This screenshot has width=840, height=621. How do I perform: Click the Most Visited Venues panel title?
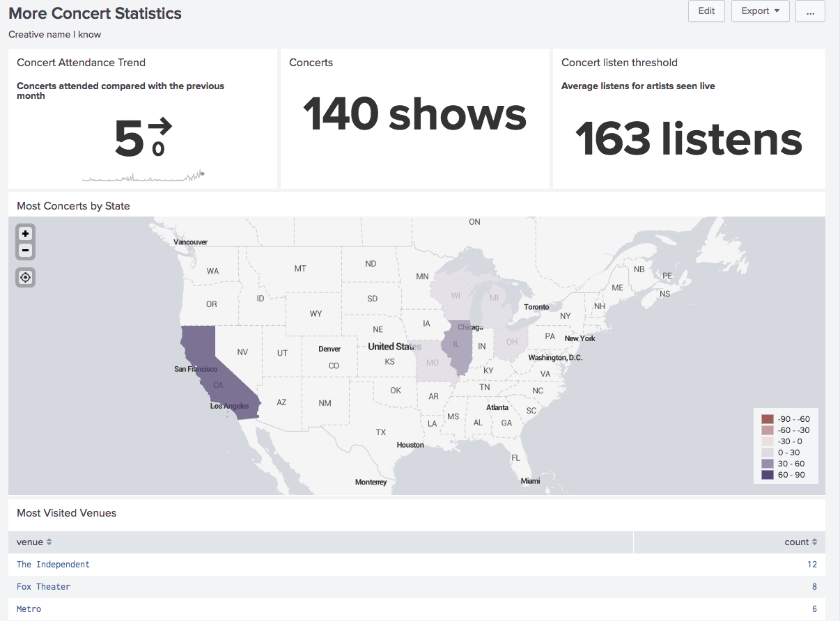(66, 513)
